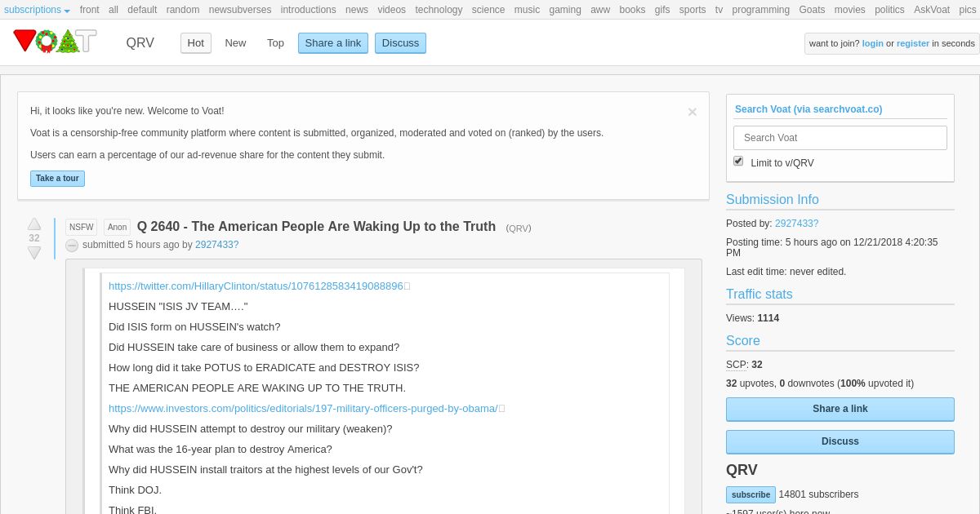This screenshot has width=980, height=514.
Task: Open the sports subverse link
Action: coord(693,10)
